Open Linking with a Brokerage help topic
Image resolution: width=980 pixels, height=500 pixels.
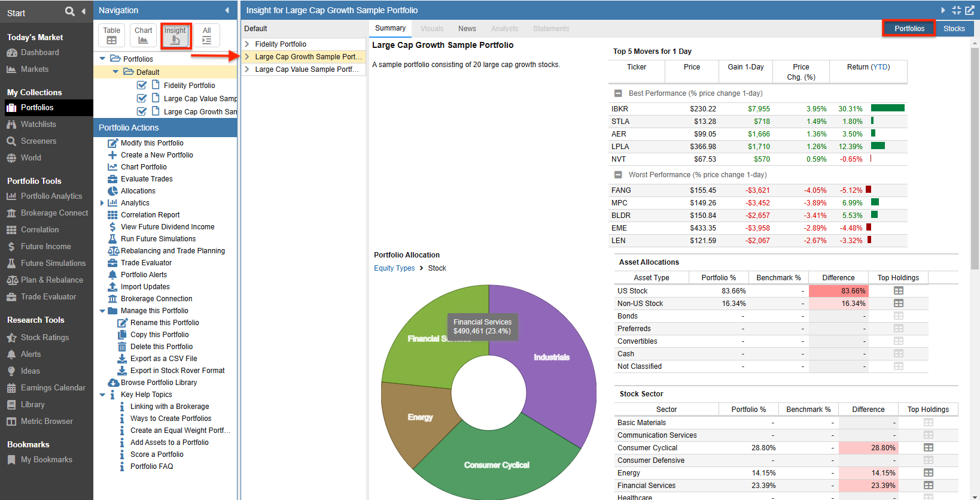pos(169,407)
